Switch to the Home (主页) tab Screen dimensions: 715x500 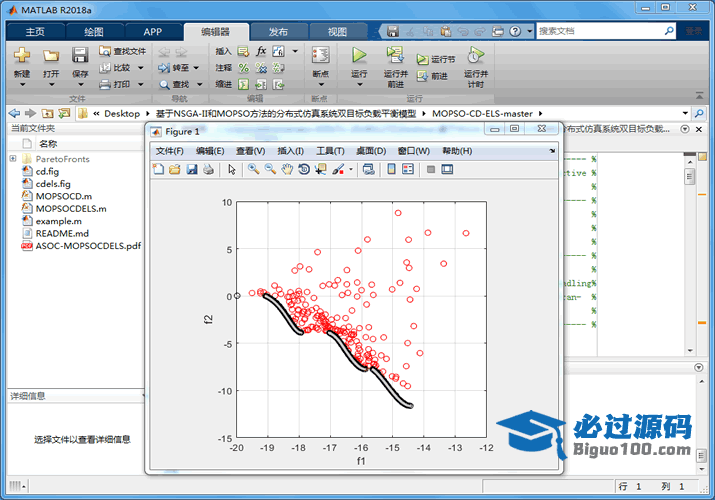pyautogui.click(x=35, y=32)
